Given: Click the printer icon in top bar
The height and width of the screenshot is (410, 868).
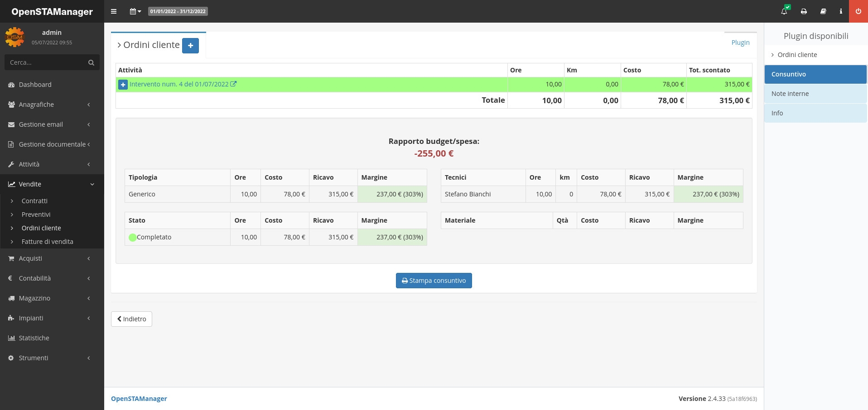Looking at the screenshot, I should (x=804, y=11).
